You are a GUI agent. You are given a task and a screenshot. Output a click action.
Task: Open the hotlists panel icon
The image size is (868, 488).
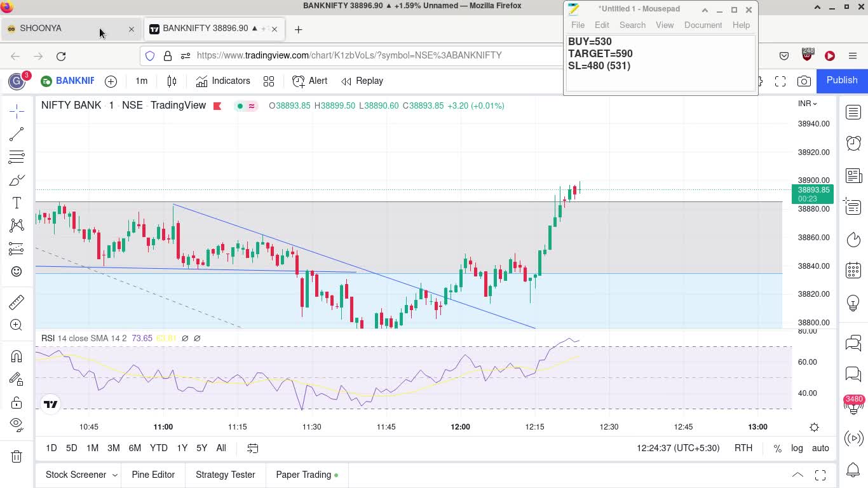(853, 240)
